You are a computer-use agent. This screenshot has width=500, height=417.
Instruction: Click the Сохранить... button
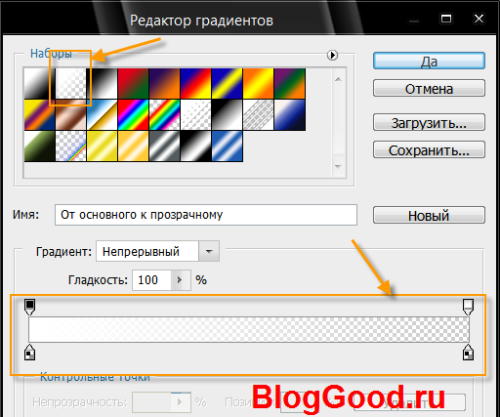429,150
